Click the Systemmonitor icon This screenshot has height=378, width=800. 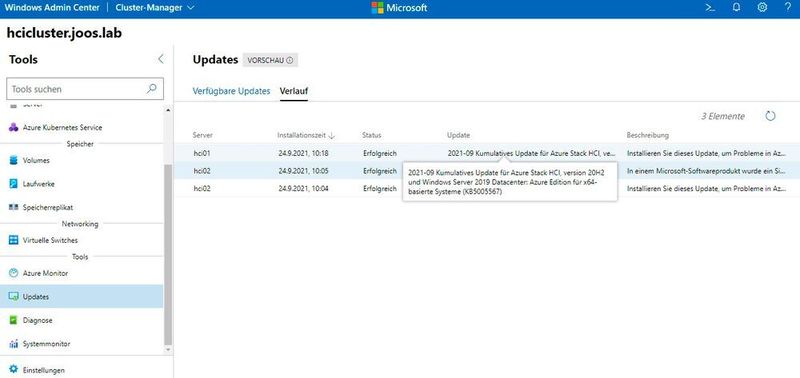[14, 344]
